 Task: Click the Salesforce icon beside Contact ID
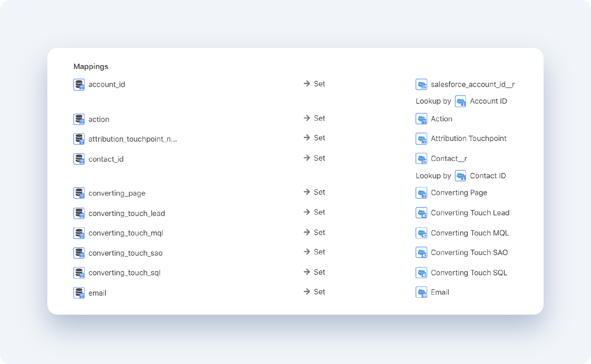pos(461,176)
